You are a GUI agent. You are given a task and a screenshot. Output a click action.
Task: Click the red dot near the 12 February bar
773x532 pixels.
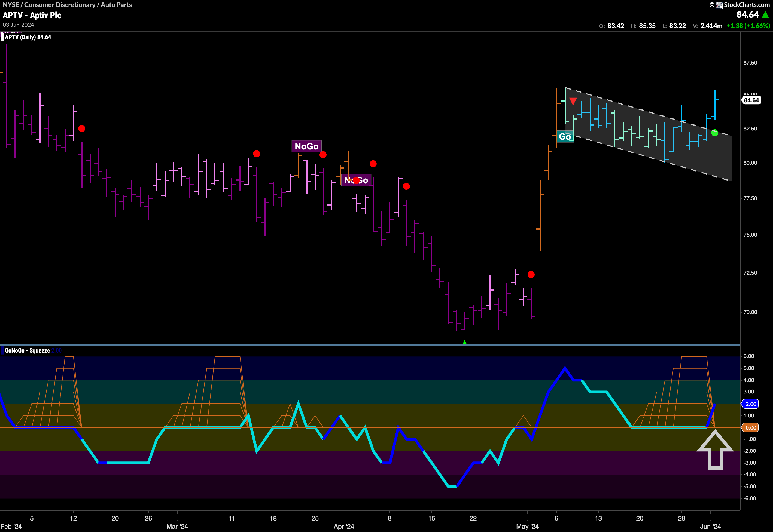click(82, 128)
